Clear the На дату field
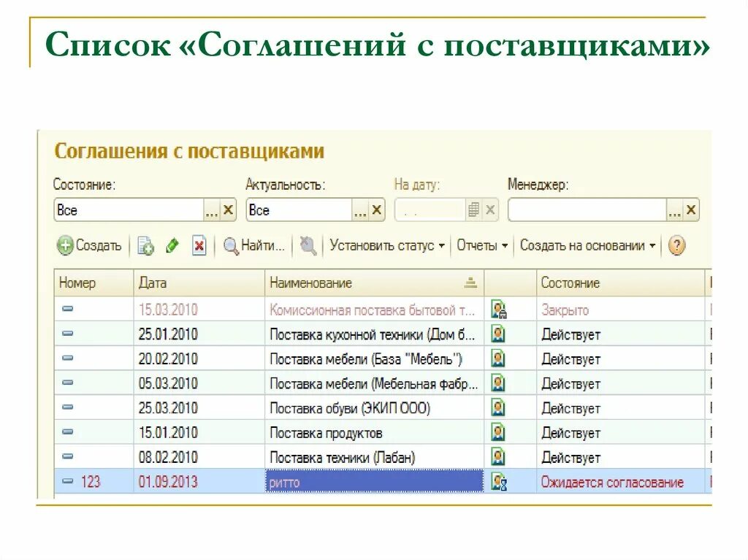Viewport: 748px width, 560px height. pos(490,210)
